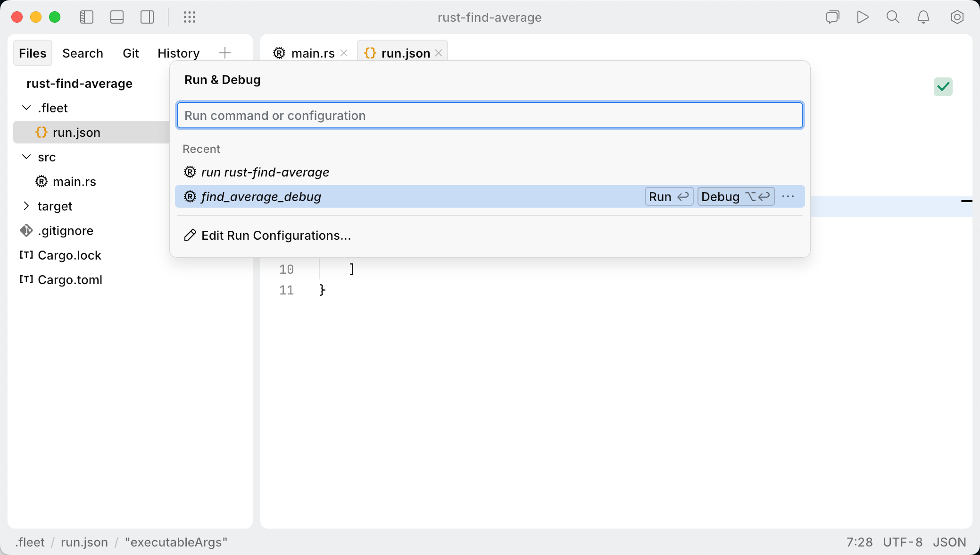This screenshot has height=555, width=980.
Task: Toggle the left panel visibility
Action: coord(87,17)
